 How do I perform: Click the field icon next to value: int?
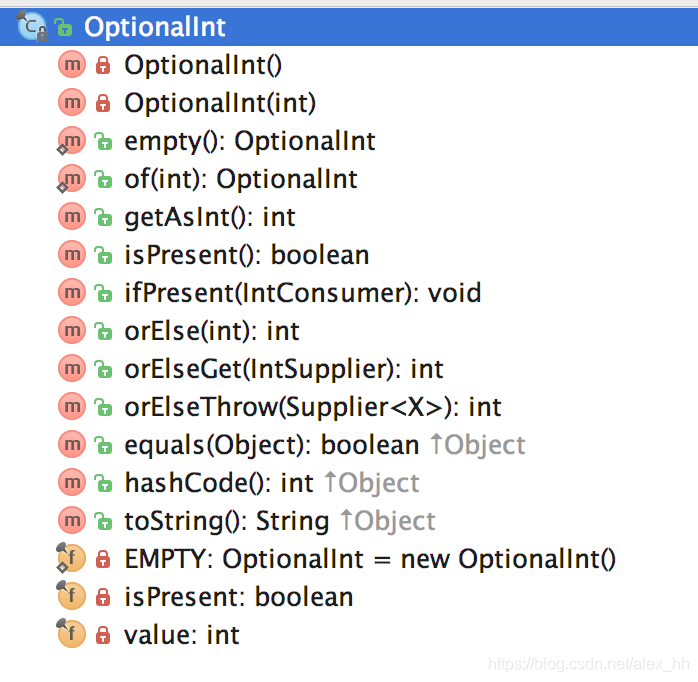coord(71,634)
